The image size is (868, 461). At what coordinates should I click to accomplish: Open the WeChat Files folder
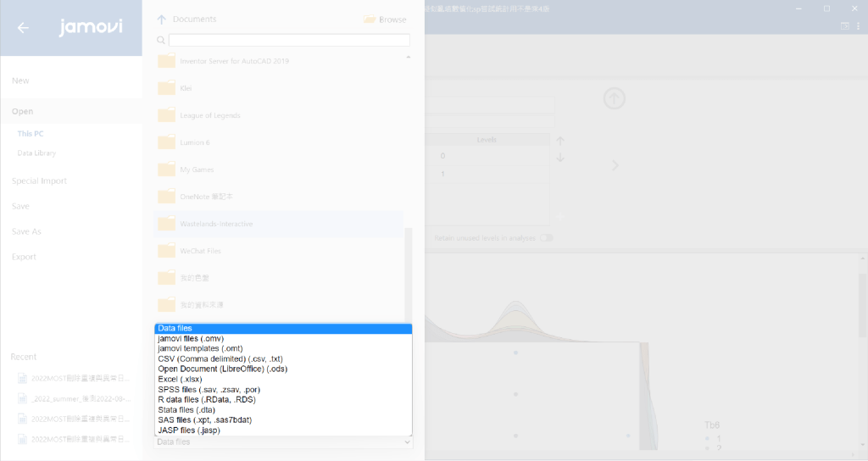[x=200, y=251]
